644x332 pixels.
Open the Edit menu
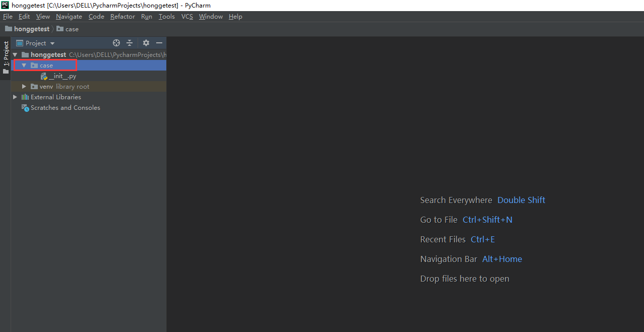24,17
